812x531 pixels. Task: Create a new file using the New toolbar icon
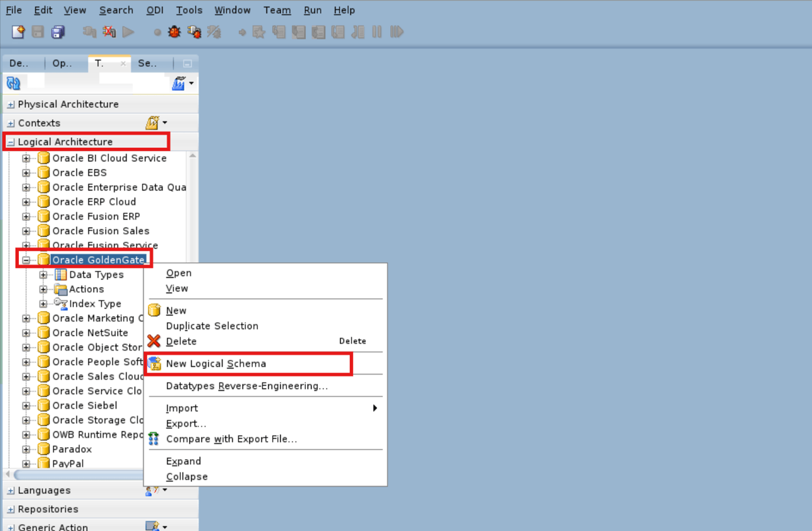coord(18,32)
